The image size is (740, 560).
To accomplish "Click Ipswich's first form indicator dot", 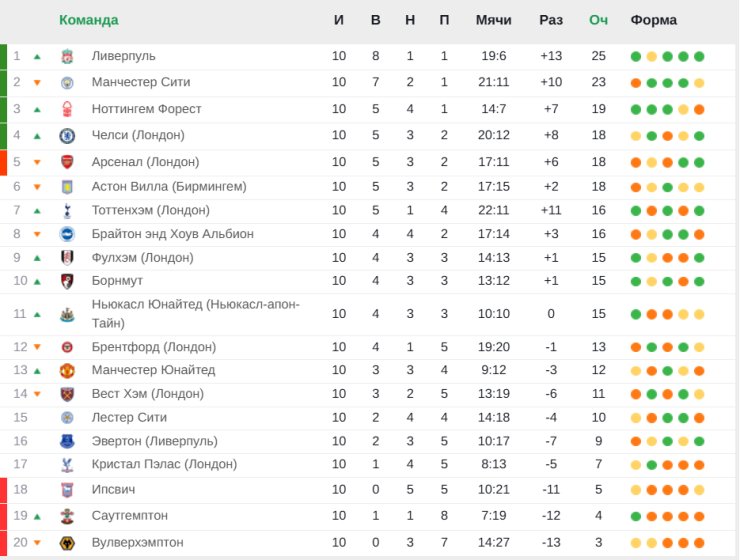I will (x=636, y=490).
